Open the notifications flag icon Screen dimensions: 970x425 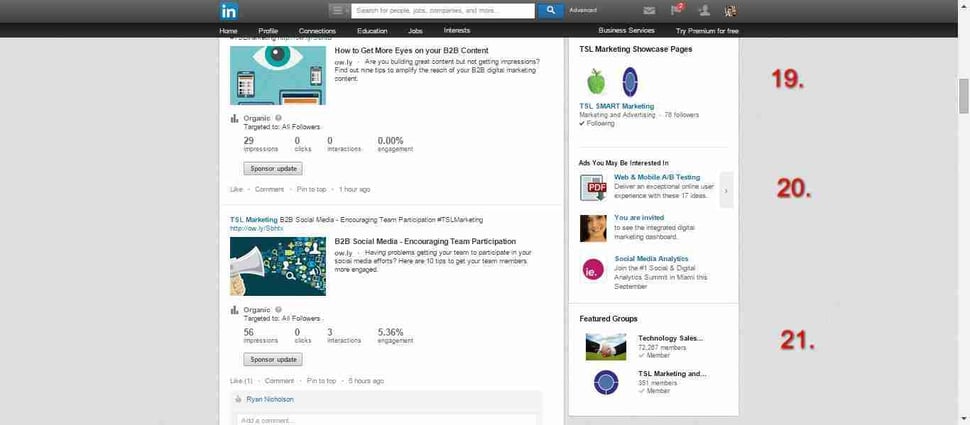[677, 10]
